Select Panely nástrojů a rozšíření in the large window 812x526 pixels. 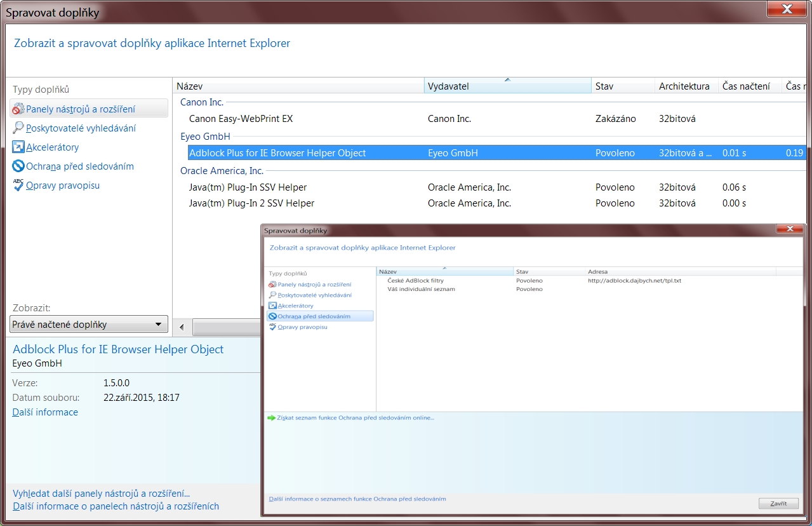pos(89,109)
